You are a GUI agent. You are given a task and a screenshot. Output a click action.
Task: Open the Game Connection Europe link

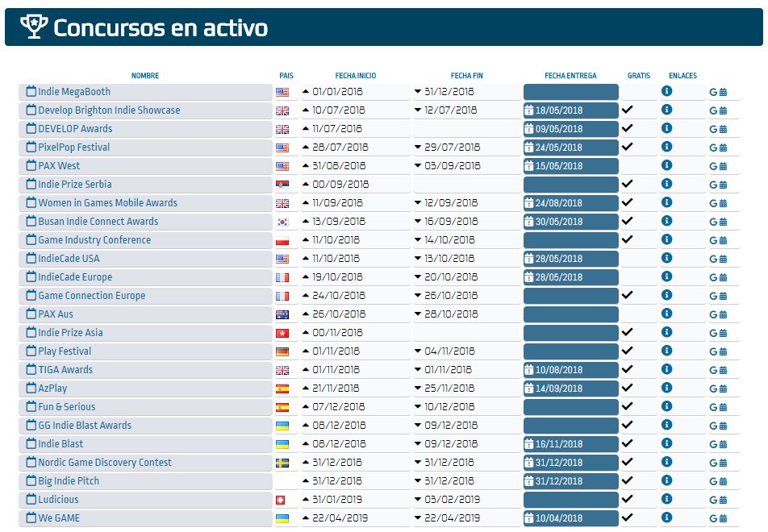[92, 296]
